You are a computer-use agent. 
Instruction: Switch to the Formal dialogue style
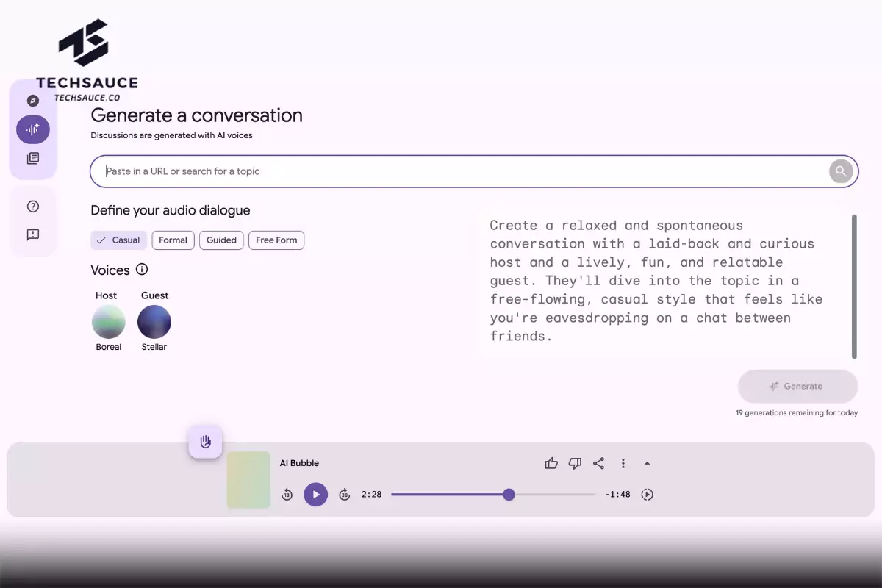coord(173,240)
